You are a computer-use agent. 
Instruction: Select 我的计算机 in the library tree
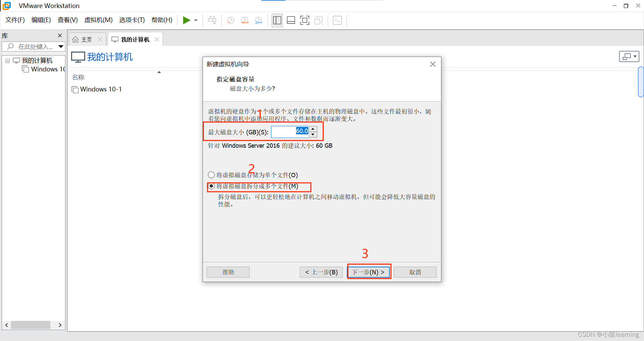(37, 61)
